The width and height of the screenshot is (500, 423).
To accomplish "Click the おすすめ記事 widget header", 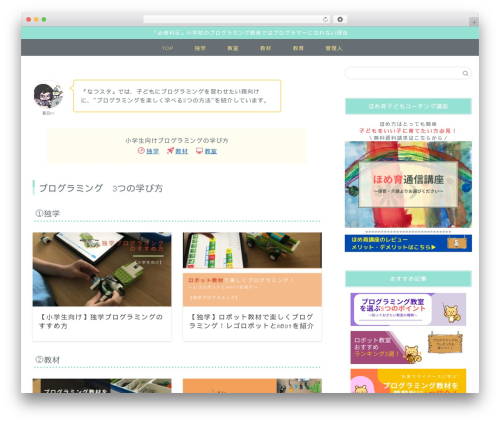I will tap(408, 279).
